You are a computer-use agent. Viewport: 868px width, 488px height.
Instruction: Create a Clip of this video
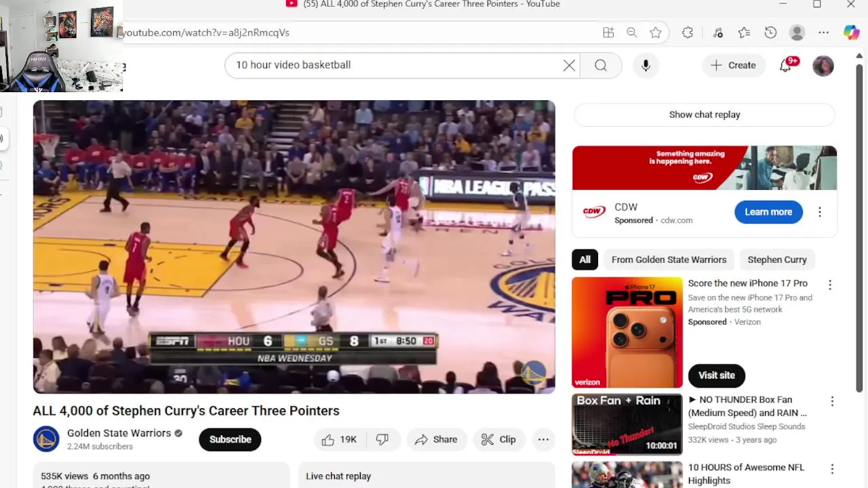click(x=498, y=439)
